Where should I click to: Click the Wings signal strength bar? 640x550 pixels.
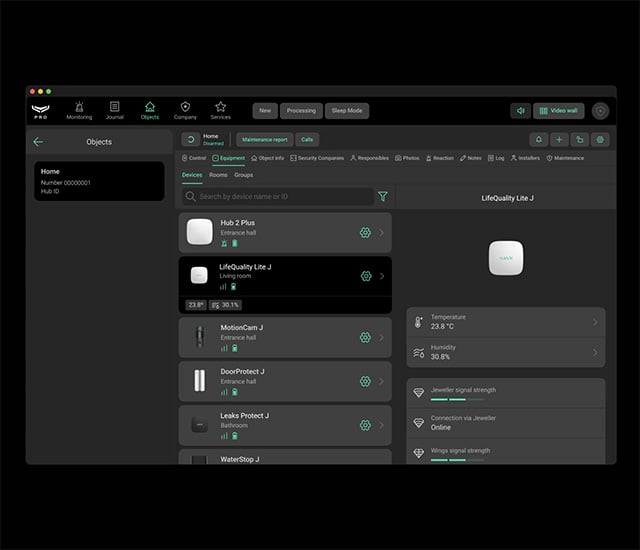[x=457, y=460]
